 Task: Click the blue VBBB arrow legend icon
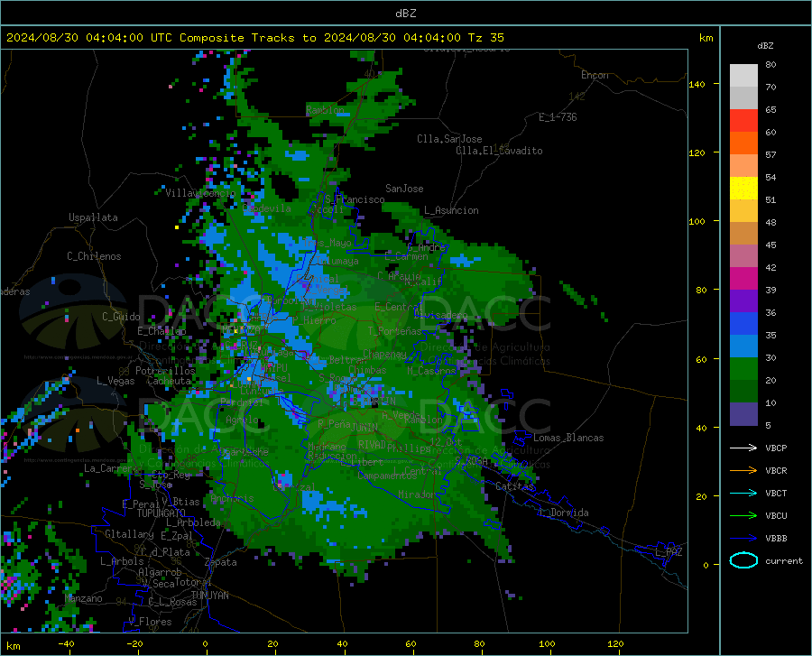tap(743, 538)
